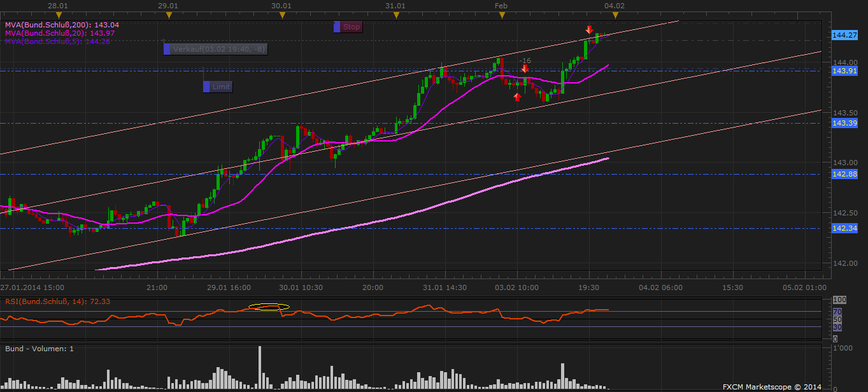Click the tallest volume bar
Screen dimensions: 868x392
click(260, 368)
